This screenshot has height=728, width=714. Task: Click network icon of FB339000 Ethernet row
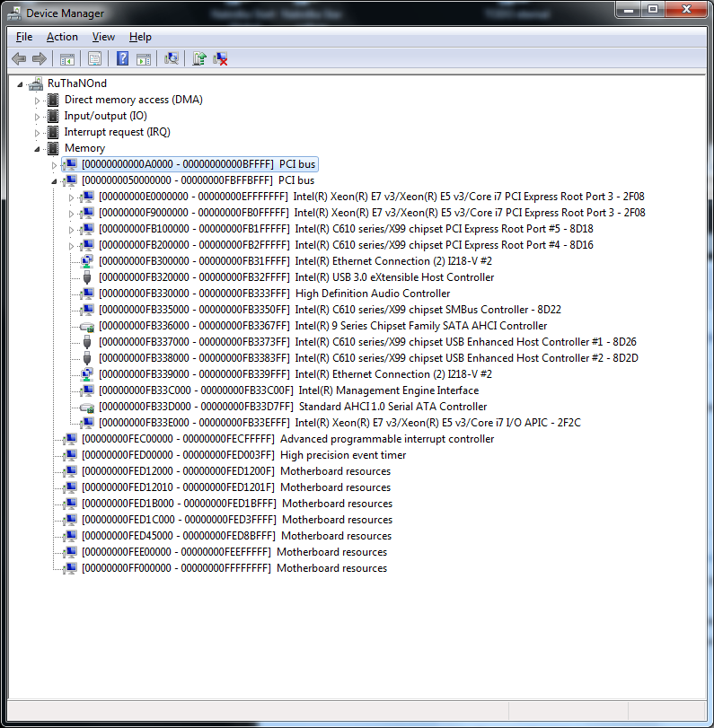(87, 374)
